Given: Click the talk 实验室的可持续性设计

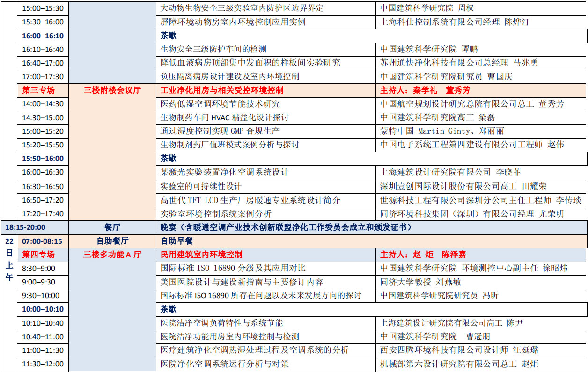Looking at the screenshot, I should 201,186.
